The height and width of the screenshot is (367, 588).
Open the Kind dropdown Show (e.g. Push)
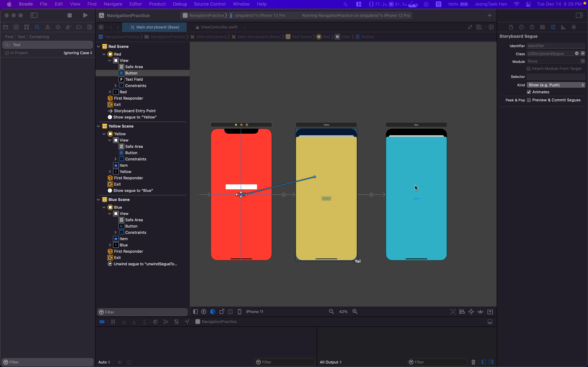(556, 85)
